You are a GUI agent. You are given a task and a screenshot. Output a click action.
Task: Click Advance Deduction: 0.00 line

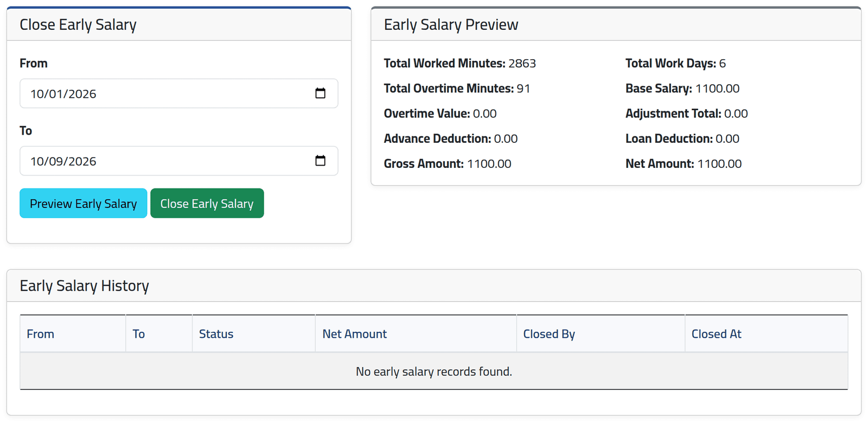pos(451,138)
